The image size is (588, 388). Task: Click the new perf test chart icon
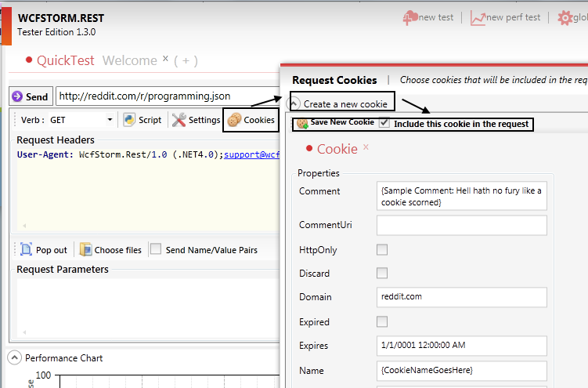[x=478, y=18]
